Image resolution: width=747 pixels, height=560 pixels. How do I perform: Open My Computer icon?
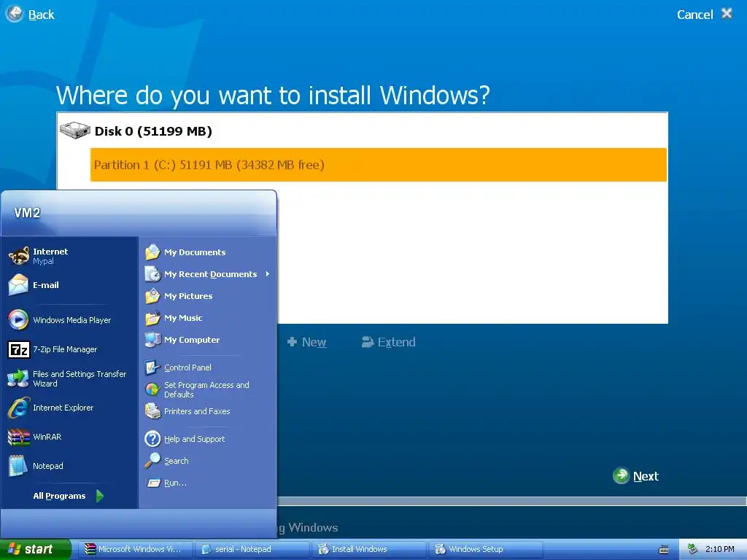[152, 340]
